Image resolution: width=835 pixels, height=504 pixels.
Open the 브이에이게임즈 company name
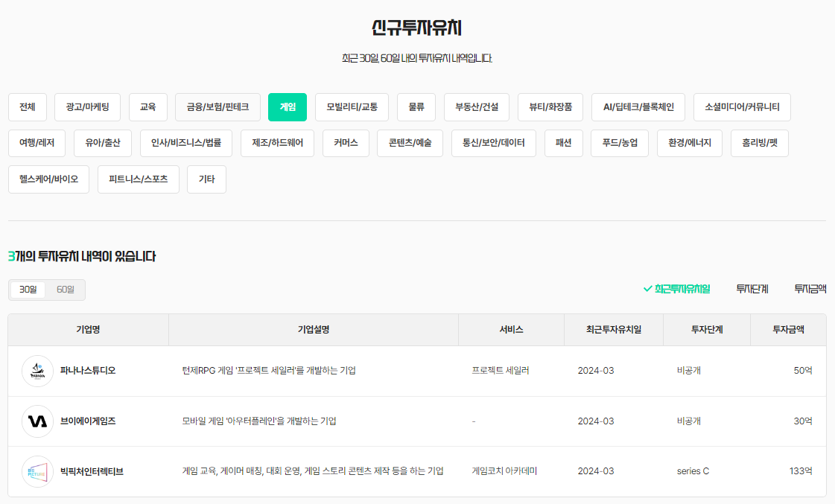tap(88, 421)
